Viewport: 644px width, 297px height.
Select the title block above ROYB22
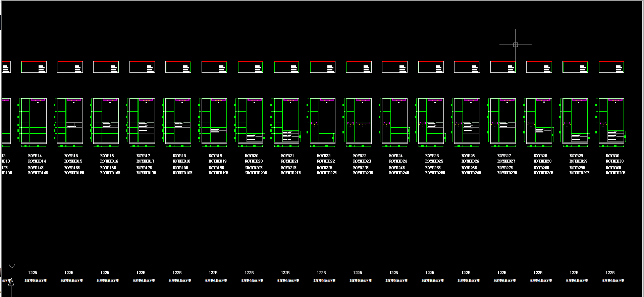pyautogui.click(x=322, y=67)
